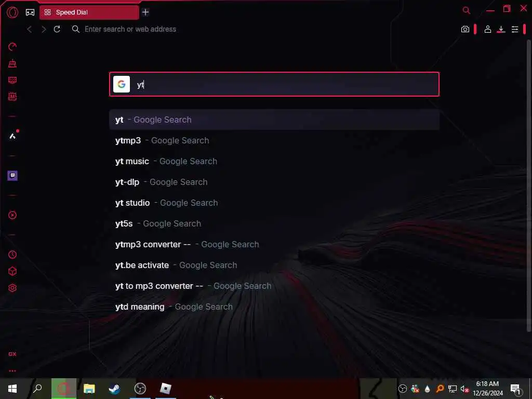Click into the Speed Dial search field containing 'yt'

point(274,84)
